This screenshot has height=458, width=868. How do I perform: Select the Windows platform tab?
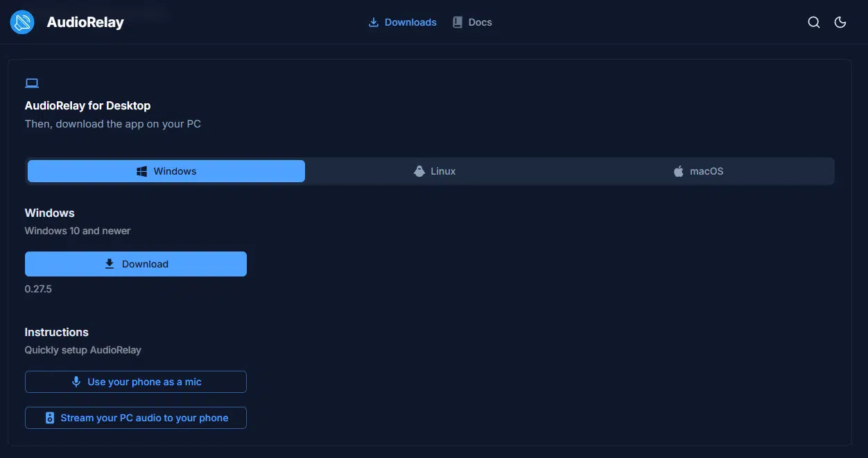pos(175,171)
